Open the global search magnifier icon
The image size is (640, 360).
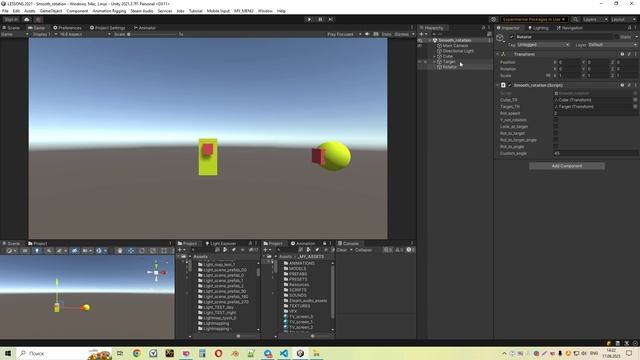(575, 19)
